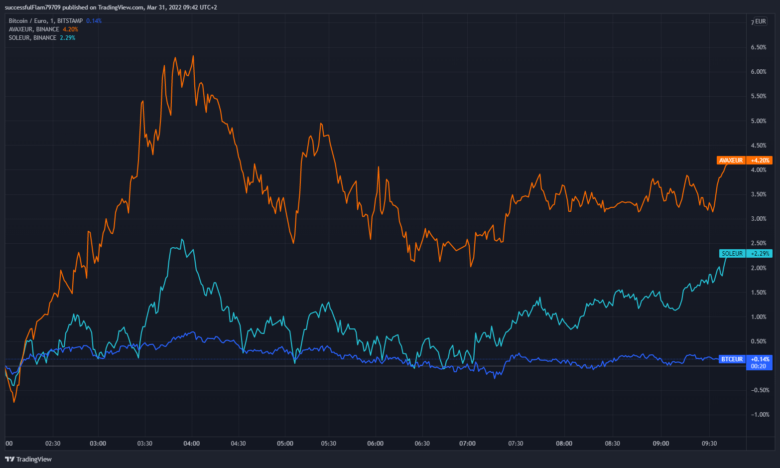Click the 04:00 time axis marker
The width and height of the screenshot is (780, 468).
pos(192,444)
